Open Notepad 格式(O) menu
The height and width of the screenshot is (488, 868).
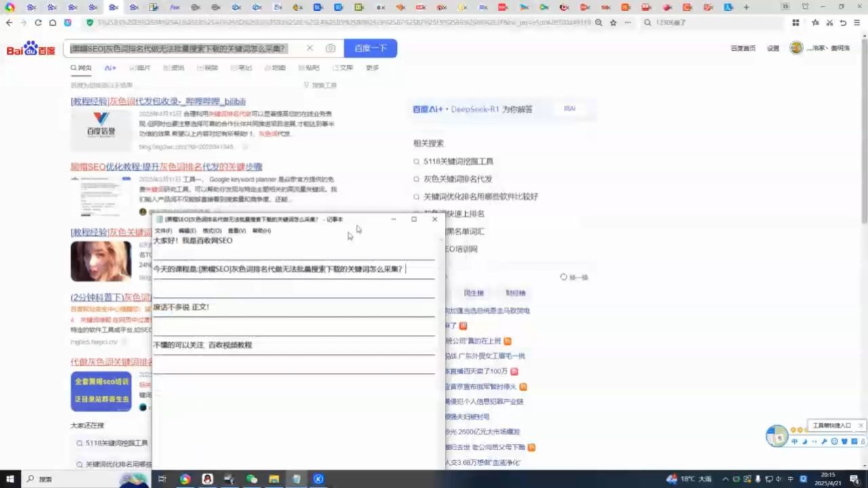[212, 231]
